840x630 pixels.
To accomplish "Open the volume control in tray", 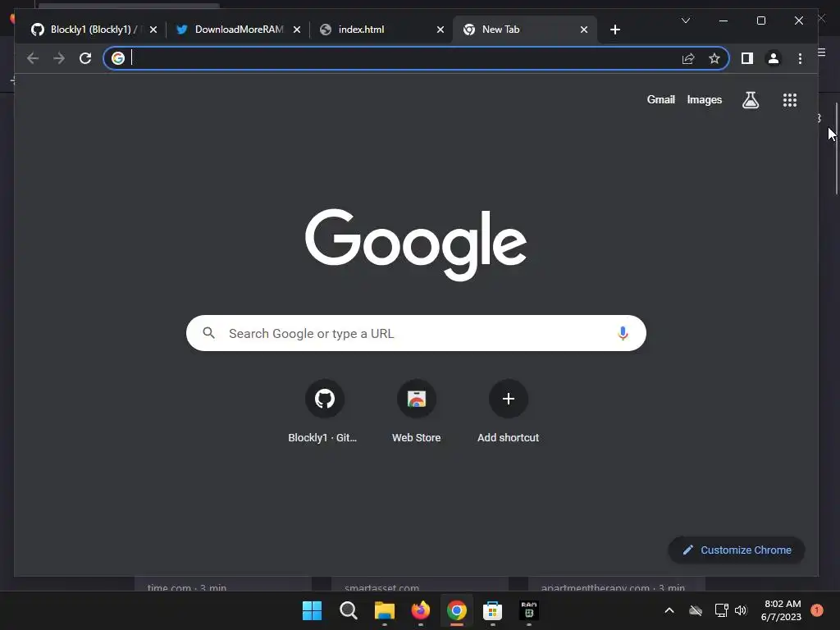I will 741,610.
